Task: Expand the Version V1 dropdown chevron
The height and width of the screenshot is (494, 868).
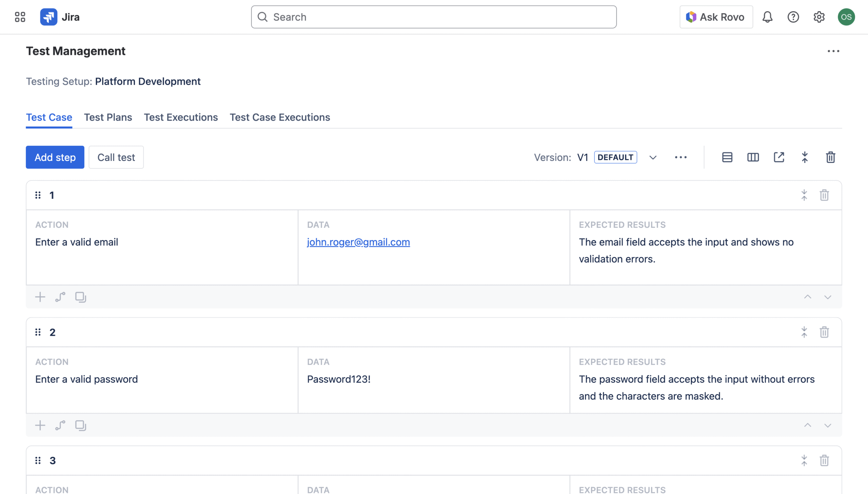Action: coord(652,158)
